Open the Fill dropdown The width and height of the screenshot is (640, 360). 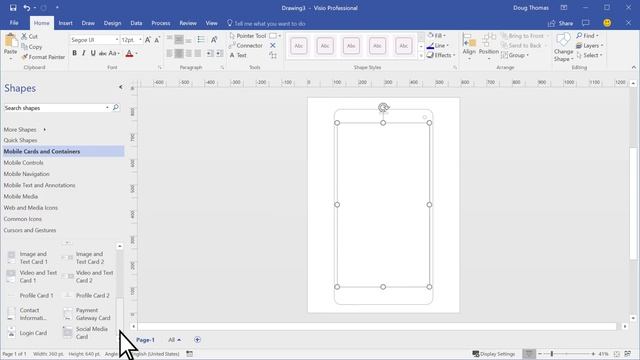point(437,36)
